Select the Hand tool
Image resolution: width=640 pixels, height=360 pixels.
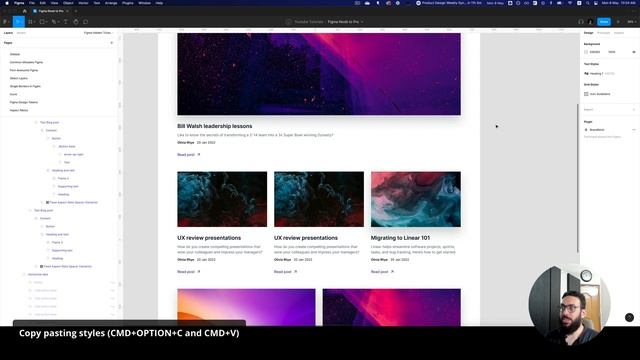(76, 22)
